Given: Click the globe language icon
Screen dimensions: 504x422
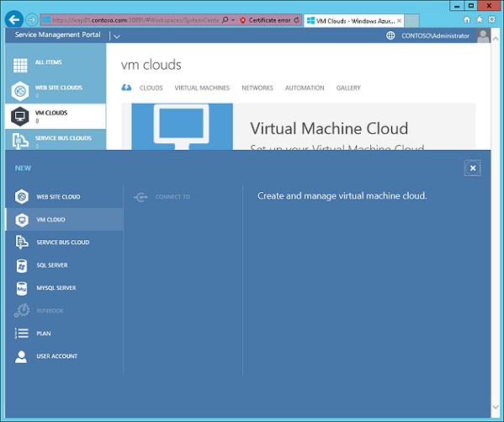Looking at the screenshot, I should (390, 35).
